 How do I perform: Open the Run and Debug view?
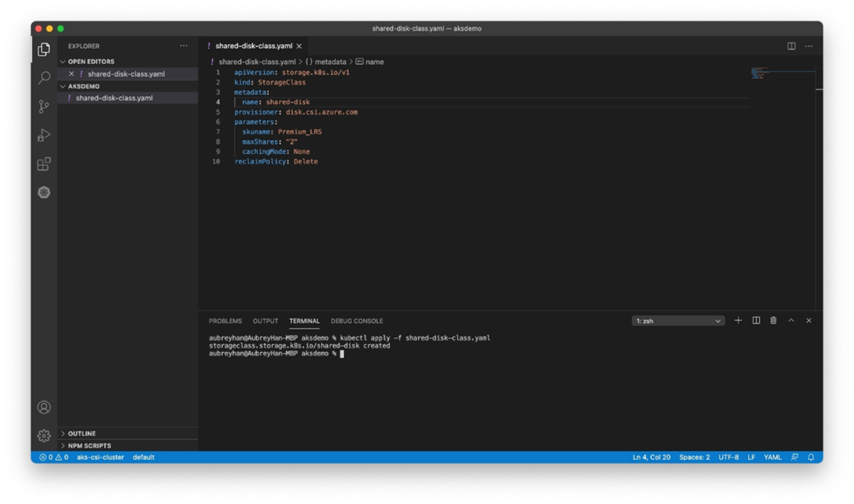tap(44, 135)
